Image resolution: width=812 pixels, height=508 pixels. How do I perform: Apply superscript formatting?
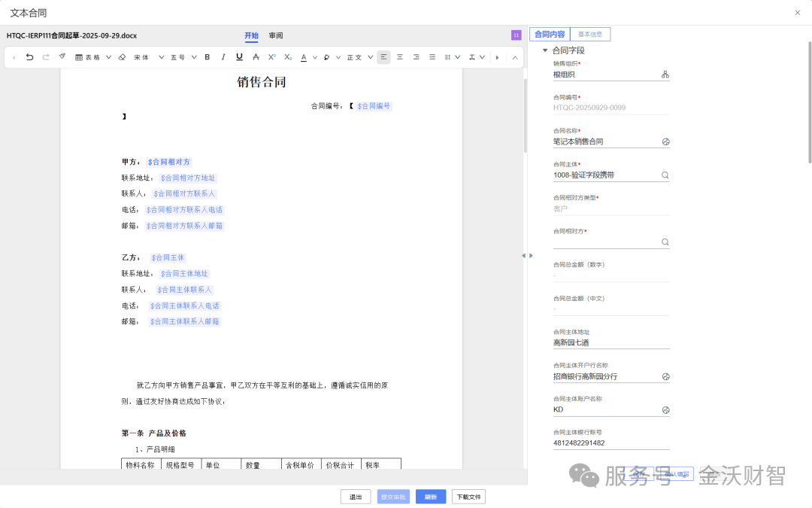(272, 57)
